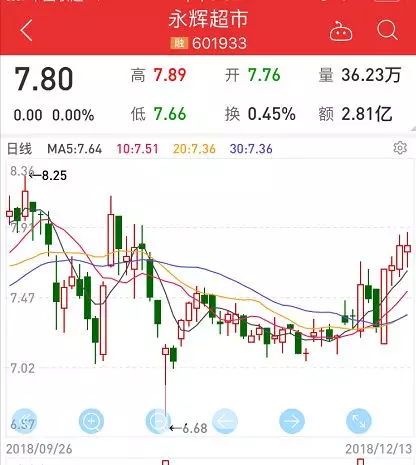The image size is (416, 465).
Task: Tap the leftmost circular chart control button
Action: tap(24, 421)
